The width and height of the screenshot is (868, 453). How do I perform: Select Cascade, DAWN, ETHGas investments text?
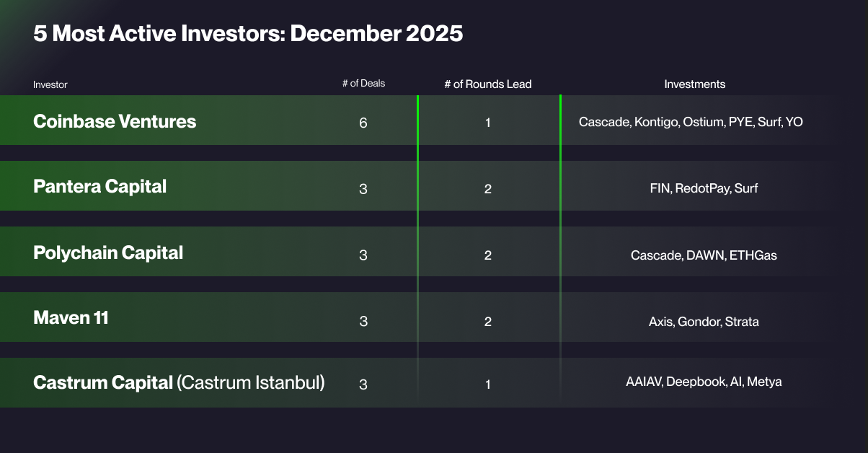coord(704,255)
